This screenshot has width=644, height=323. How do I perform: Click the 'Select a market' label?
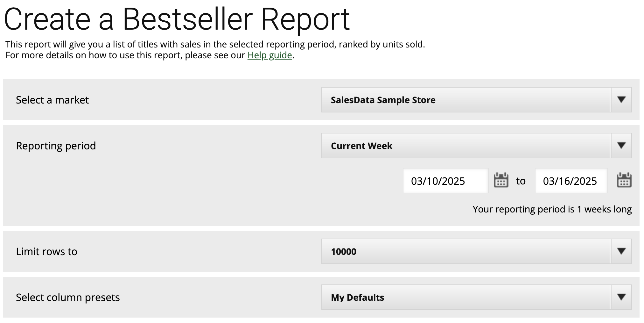click(52, 100)
